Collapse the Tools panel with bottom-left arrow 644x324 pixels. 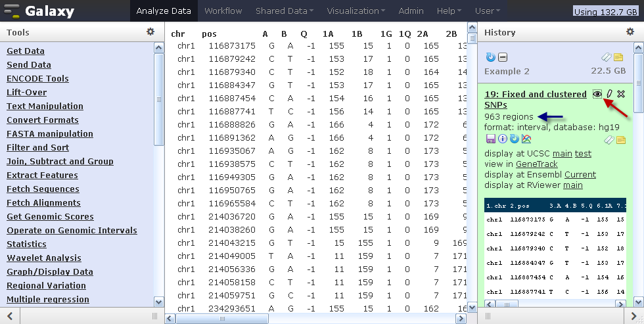point(10,316)
